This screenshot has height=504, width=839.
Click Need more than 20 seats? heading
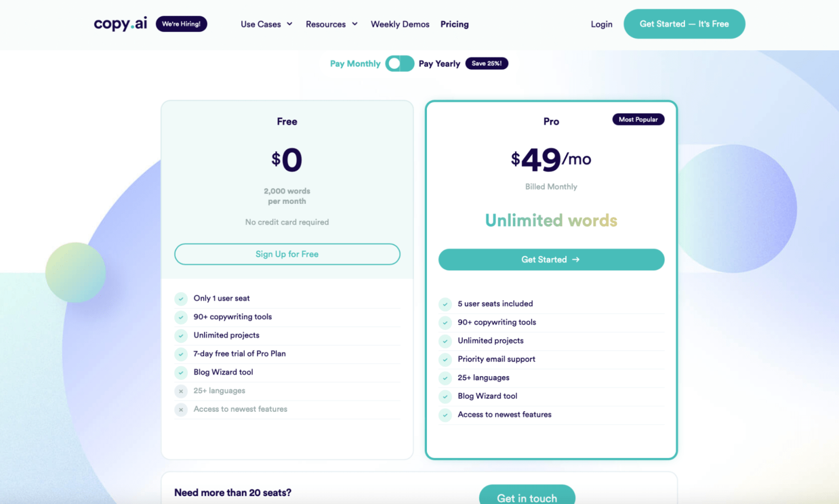click(233, 492)
